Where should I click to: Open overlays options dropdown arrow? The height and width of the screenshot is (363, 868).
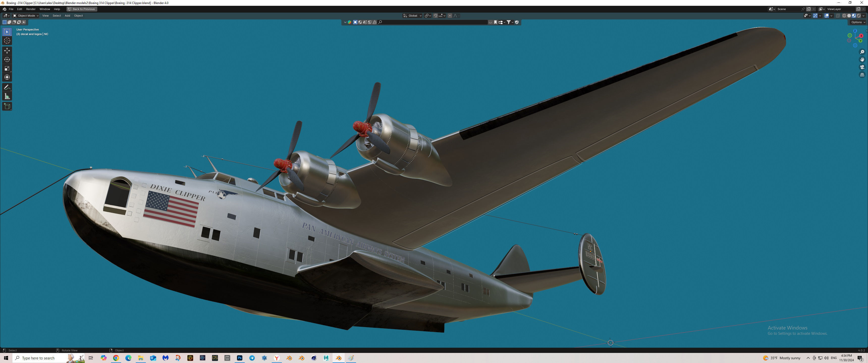(832, 15)
